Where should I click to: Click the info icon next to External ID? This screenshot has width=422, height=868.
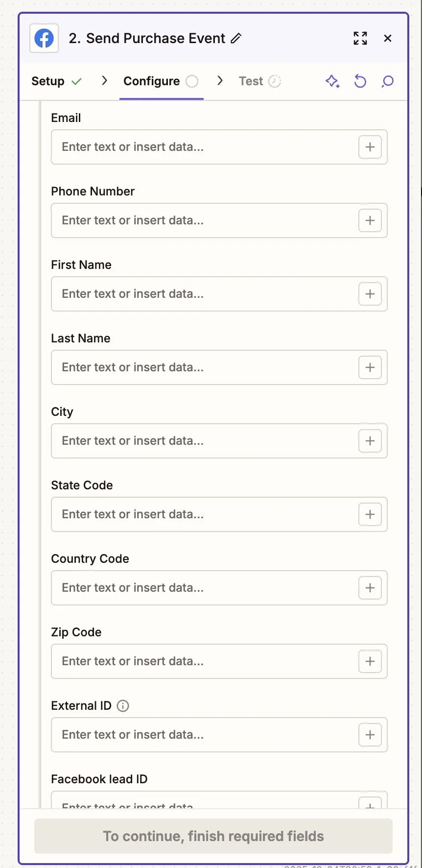(123, 705)
